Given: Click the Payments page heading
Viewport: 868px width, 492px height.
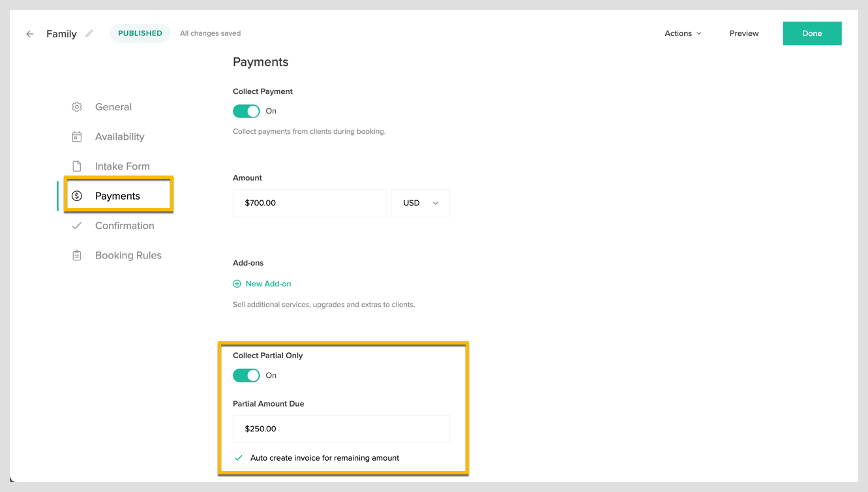Looking at the screenshot, I should (261, 62).
